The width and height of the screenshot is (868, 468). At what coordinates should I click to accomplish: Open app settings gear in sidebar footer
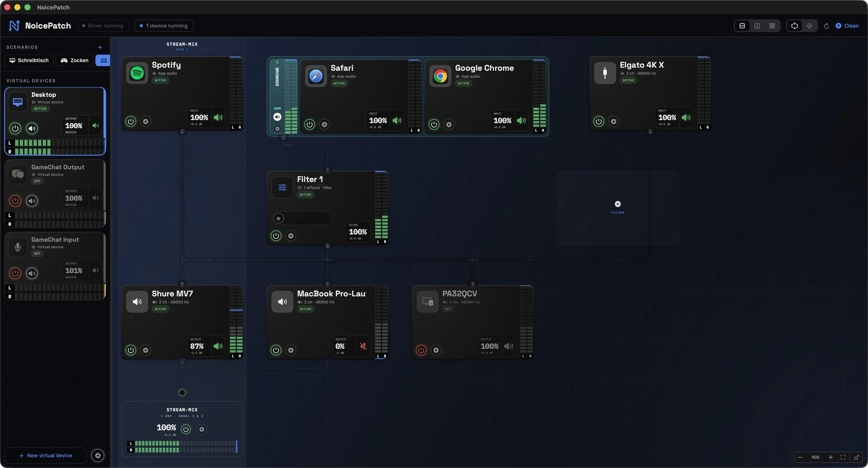pos(98,456)
